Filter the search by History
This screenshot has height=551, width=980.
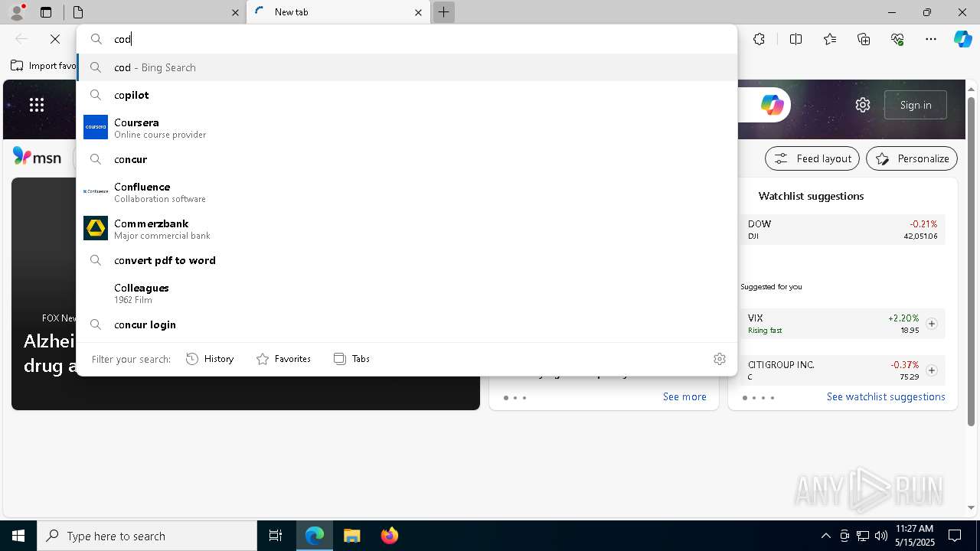pyautogui.click(x=210, y=359)
